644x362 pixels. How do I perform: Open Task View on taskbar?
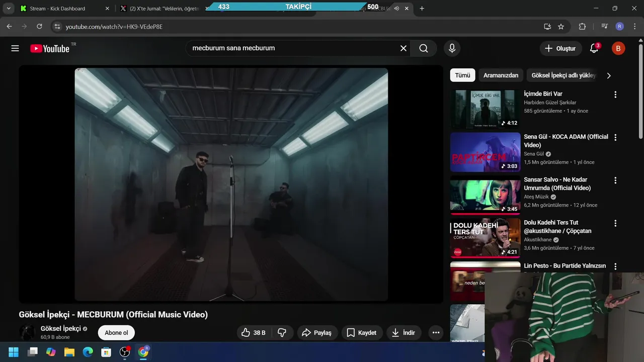point(33,352)
